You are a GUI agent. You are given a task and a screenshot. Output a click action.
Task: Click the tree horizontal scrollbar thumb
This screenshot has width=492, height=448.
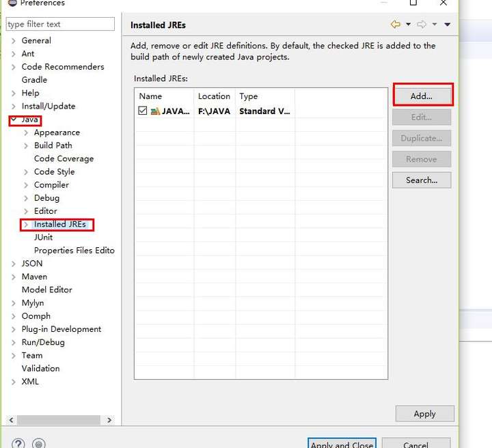(x=58, y=420)
